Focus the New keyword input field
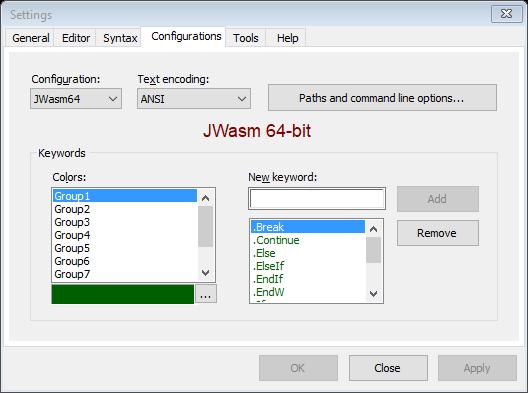 click(x=317, y=199)
